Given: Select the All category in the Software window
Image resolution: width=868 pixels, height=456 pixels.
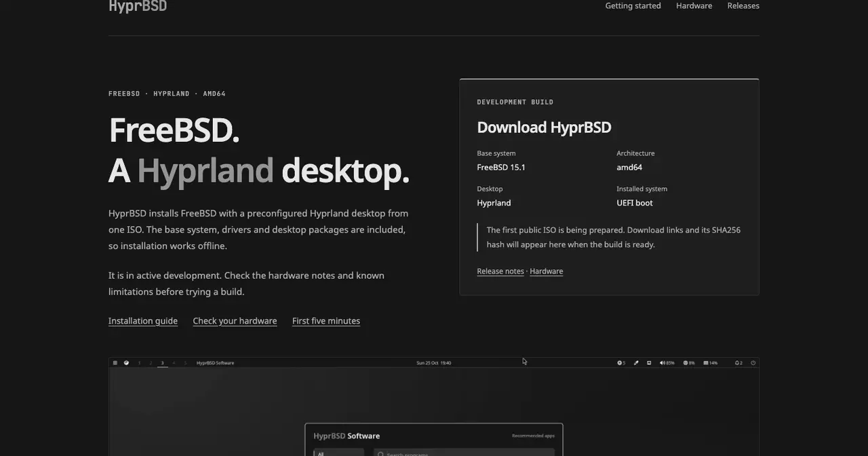Looking at the screenshot, I should (x=338, y=453).
